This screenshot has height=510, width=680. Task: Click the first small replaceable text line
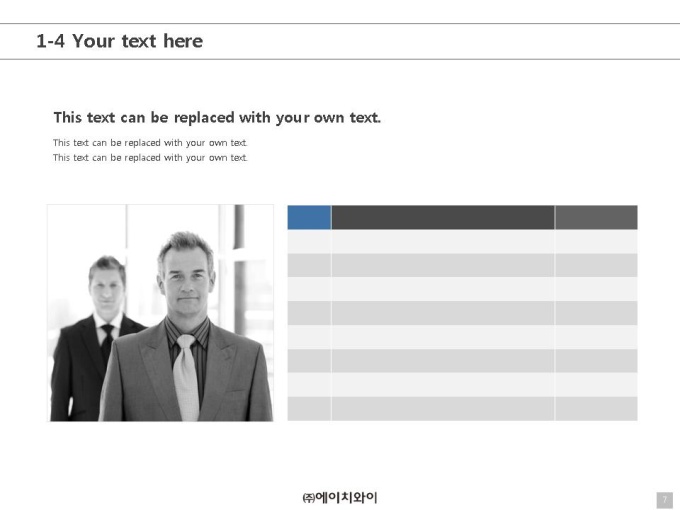150,143
